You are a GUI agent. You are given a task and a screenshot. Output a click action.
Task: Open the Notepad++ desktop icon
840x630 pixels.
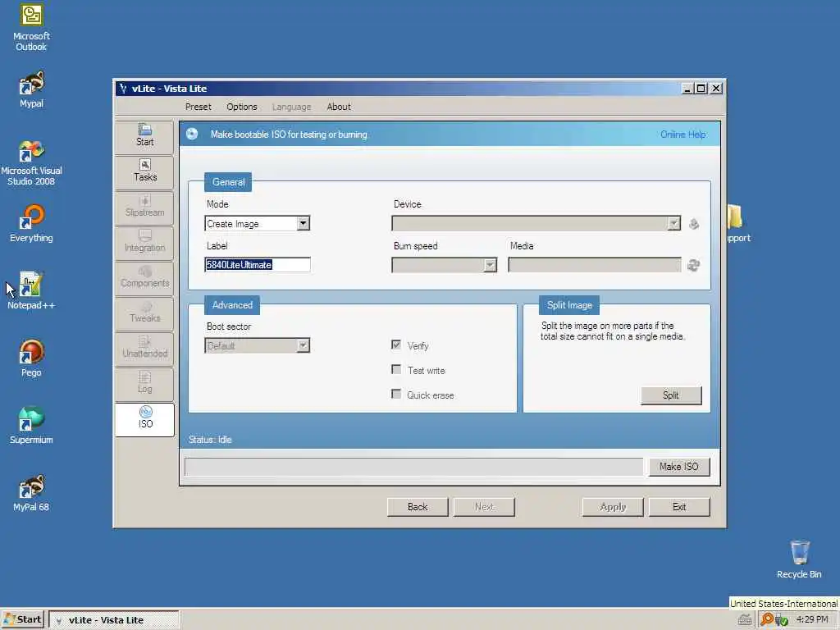tap(31, 291)
